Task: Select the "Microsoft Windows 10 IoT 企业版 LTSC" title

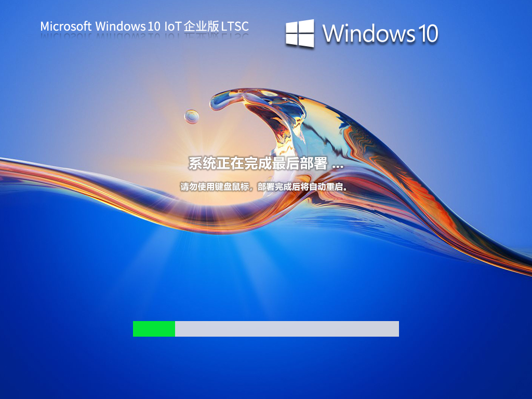Action: [144, 26]
